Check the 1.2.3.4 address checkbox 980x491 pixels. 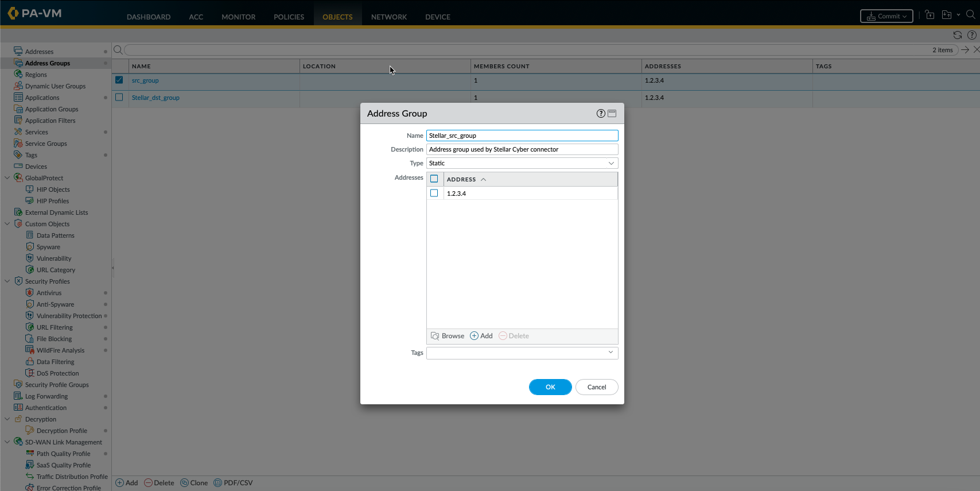click(x=434, y=194)
